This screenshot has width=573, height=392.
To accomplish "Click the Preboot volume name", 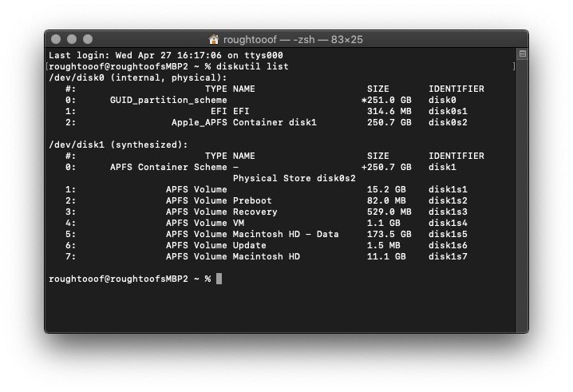I will (x=252, y=200).
